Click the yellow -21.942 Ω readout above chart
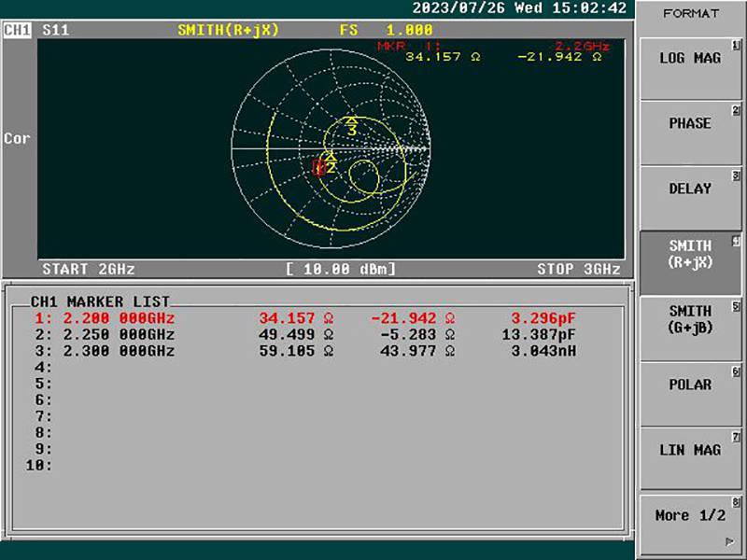 [559, 57]
